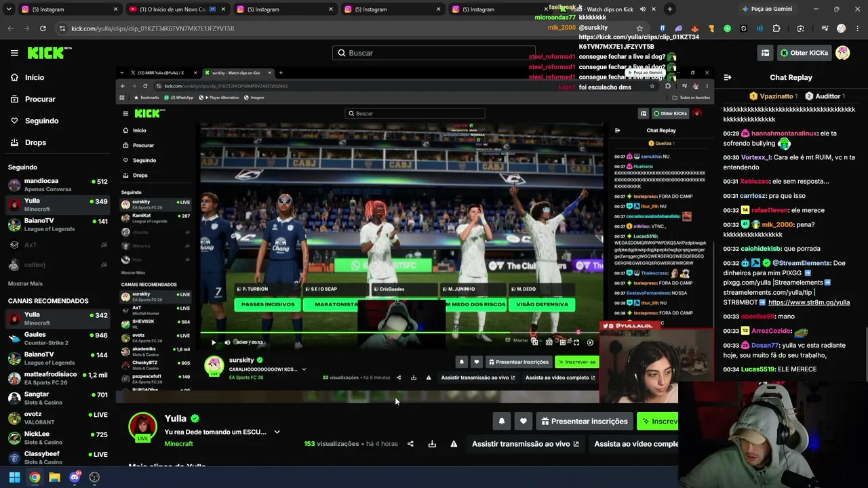Open Yulla's avatar with the LIVE badge
Viewport: 868px width, 488px height.
click(142, 426)
